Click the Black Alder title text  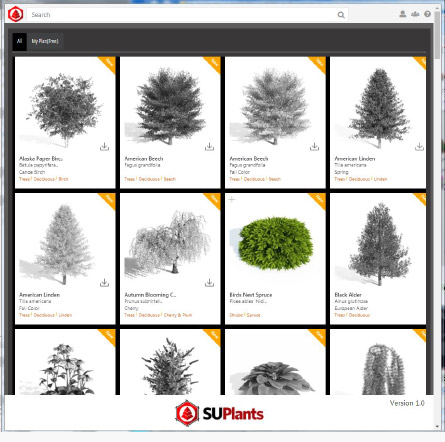pos(348,295)
